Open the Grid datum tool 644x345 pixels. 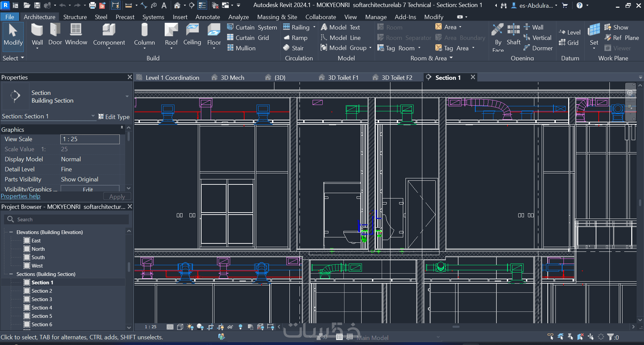coord(569,43)
